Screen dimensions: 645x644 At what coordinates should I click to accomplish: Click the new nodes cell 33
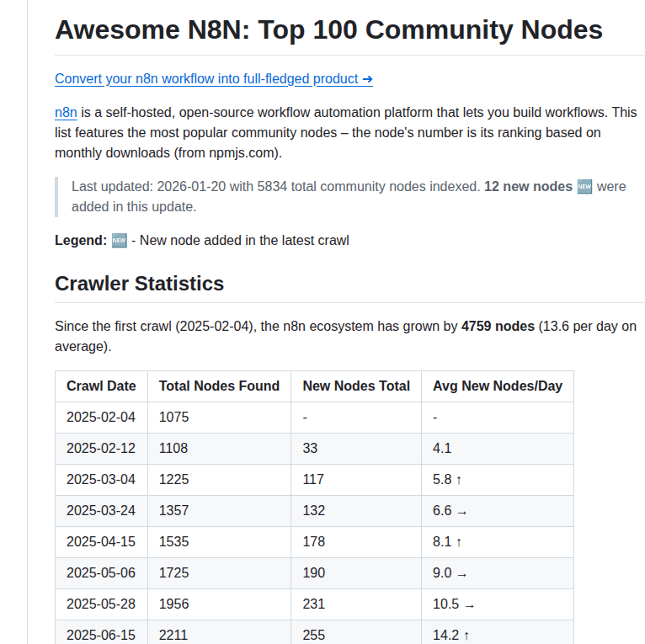click(356, 449)
